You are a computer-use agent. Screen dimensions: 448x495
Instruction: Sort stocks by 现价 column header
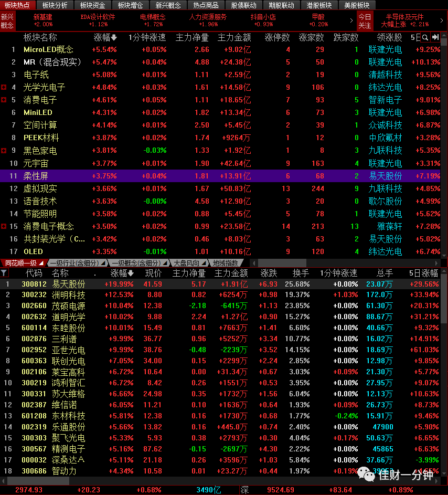tap(153, 273)
